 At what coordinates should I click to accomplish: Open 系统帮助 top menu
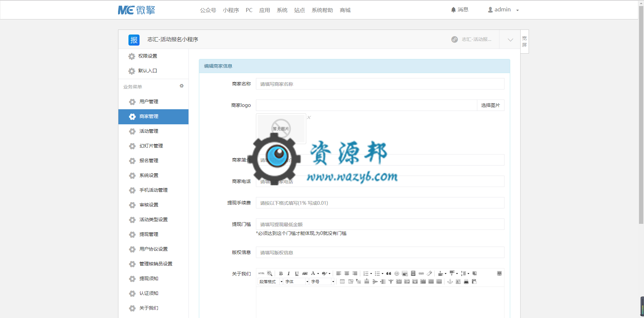coord(322,10)
